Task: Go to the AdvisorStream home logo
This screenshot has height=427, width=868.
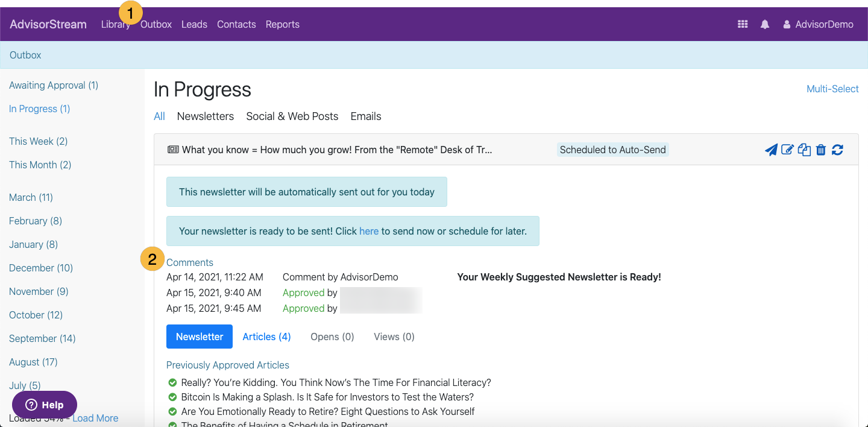Action: pos(48,24)
